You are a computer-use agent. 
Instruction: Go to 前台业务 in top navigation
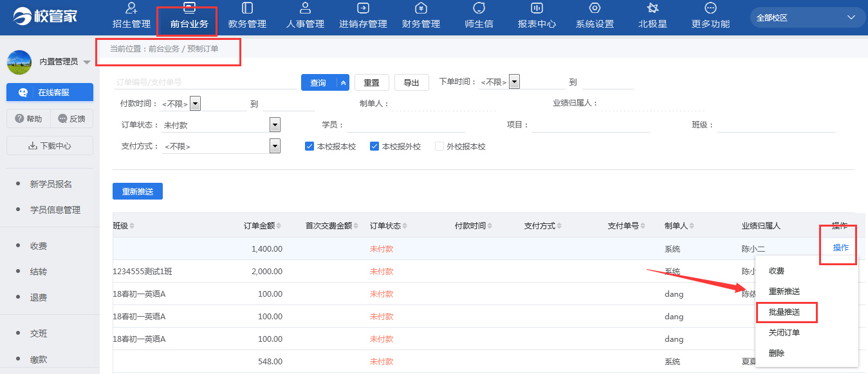[x=189, y=16]
